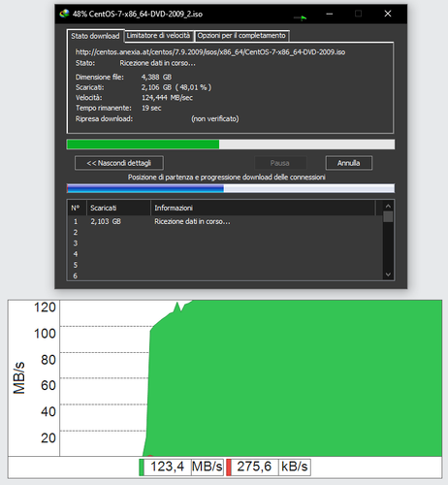448x485 pixels.
Task: Click the Ricezione dati in corso status text
Action: point(157,63)
